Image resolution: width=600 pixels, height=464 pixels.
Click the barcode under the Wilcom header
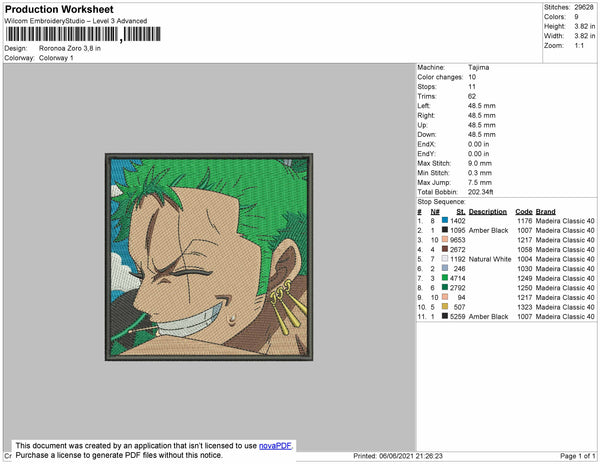83,34
